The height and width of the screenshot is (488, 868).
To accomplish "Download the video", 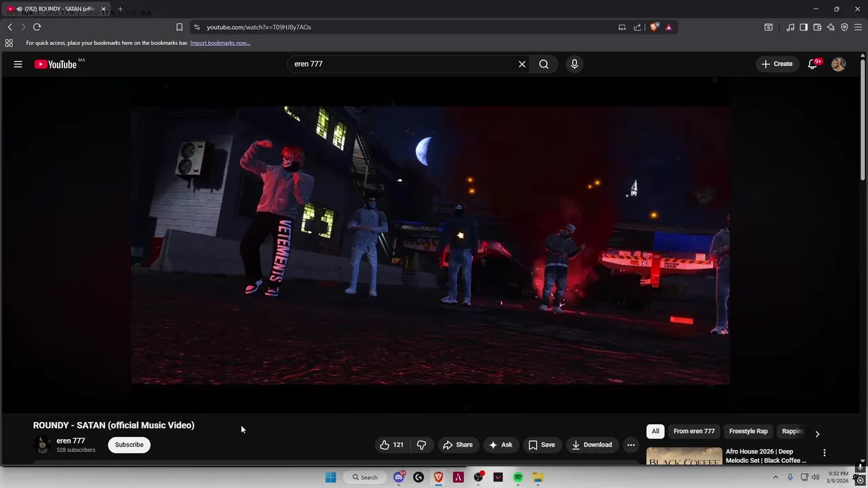I will 592,445.
